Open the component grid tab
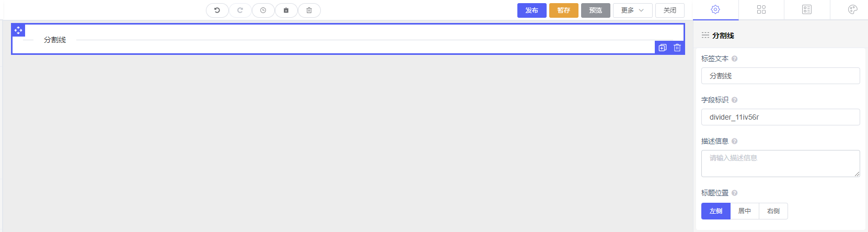The width and height of the screenshot is (868, 232). click(761, 9)
